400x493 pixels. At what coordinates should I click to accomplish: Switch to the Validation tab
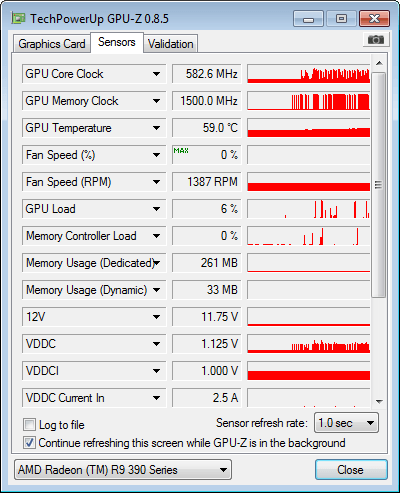pos(171,44)
